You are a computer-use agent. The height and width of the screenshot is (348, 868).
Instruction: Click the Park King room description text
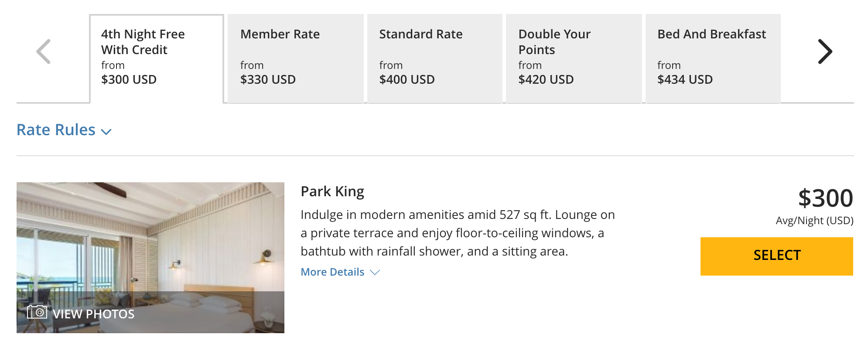(x=458, y=233)
